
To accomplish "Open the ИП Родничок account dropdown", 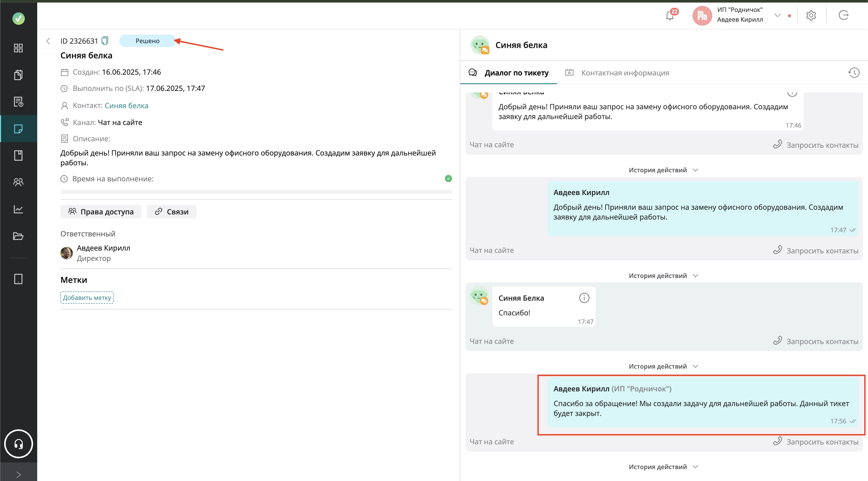I will point(777,15).
